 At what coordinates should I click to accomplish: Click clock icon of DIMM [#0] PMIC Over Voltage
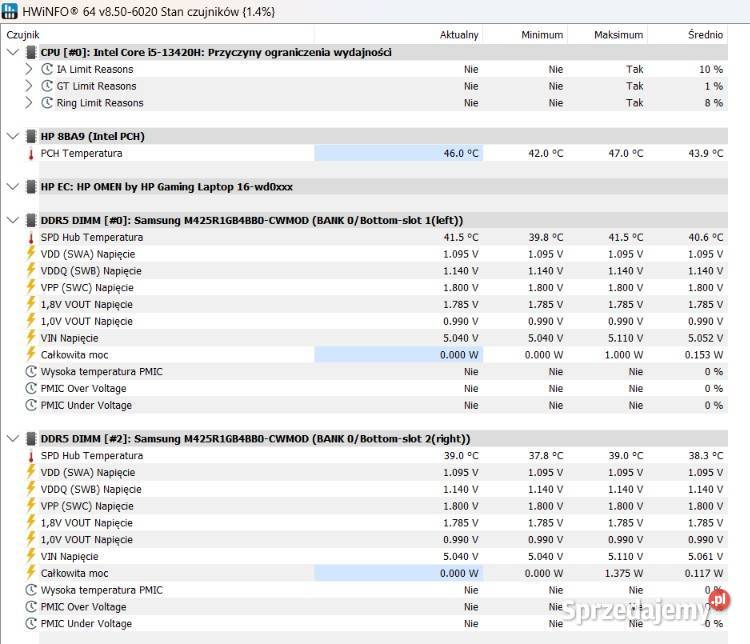(x=31, y=388)
